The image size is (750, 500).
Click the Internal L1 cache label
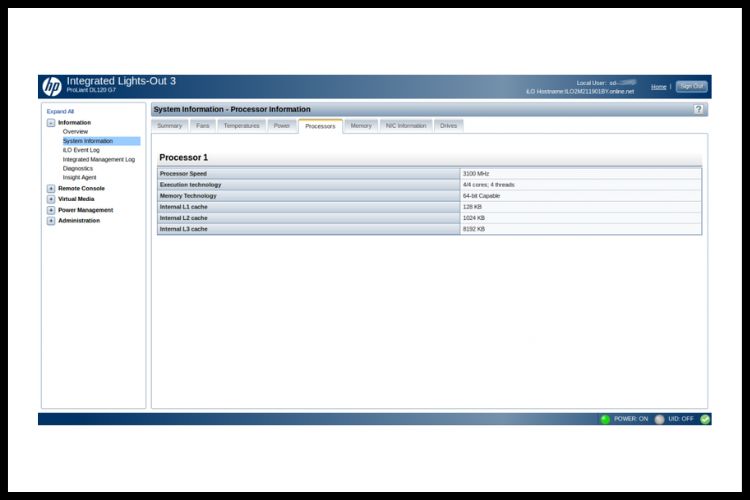tap(184, 207)
